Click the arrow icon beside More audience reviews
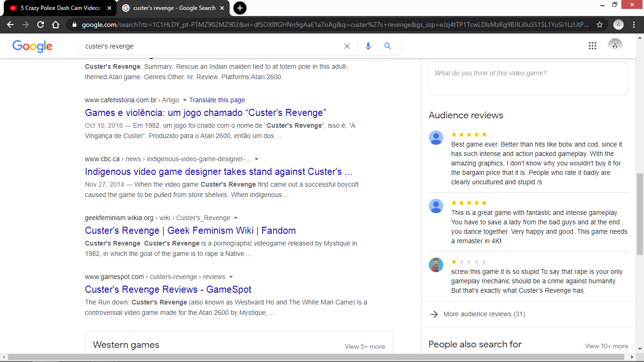The image size is (644, 362). click(x=434, y=314)
